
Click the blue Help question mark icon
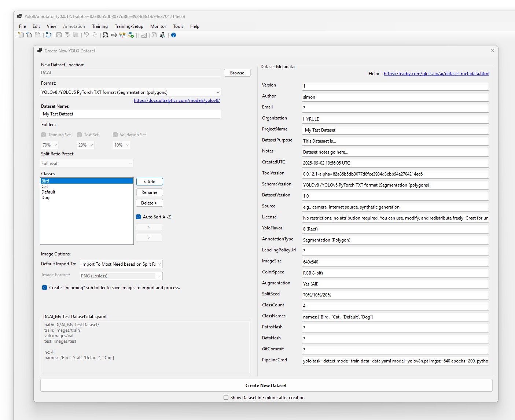point(173,35)
